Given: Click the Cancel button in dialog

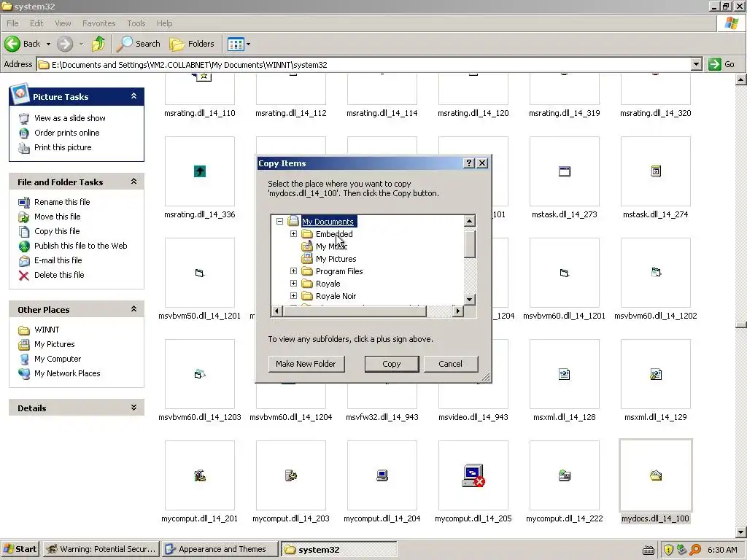Looking at the screenshot, I should tap(450, 364).
